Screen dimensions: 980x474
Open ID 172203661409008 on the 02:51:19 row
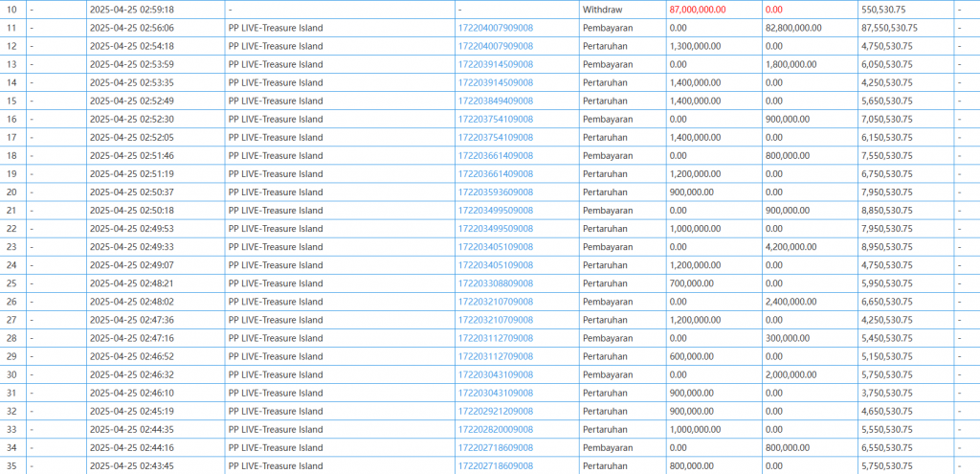[x=496, y=174]
